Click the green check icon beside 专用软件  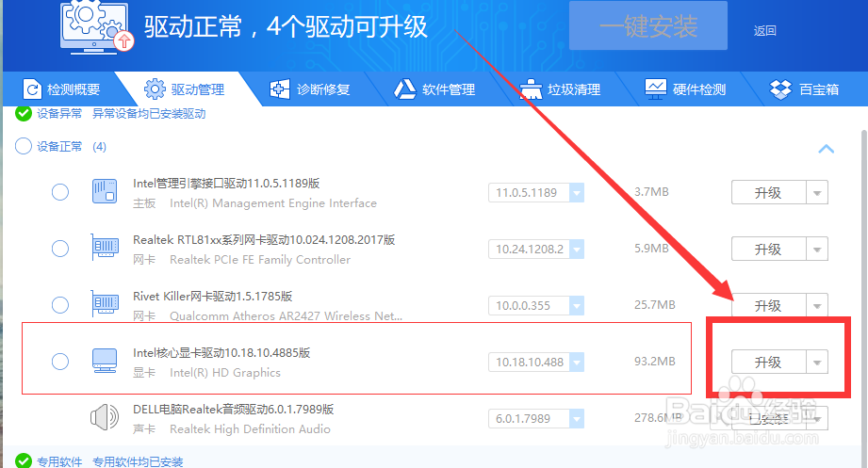[x=24, y=460]
